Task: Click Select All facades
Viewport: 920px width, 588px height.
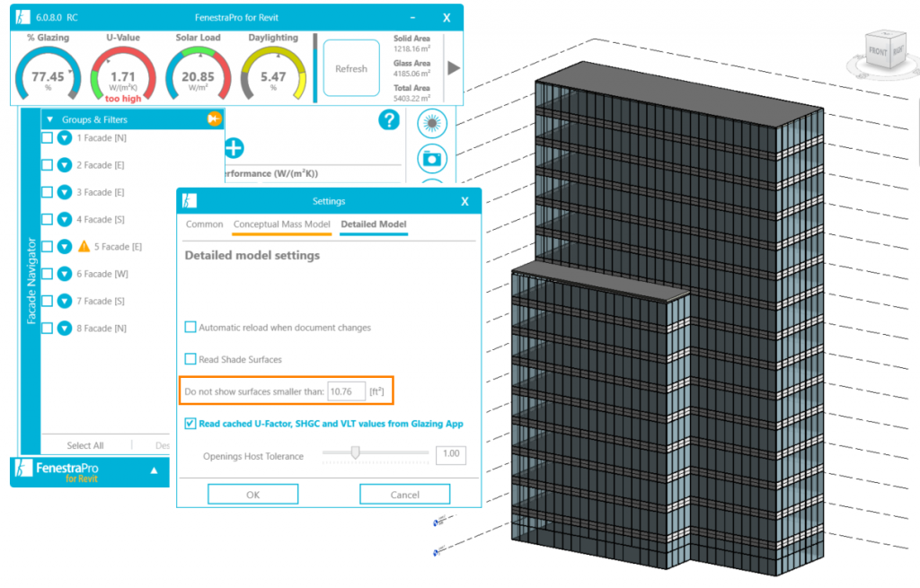Action: (85, 445)
